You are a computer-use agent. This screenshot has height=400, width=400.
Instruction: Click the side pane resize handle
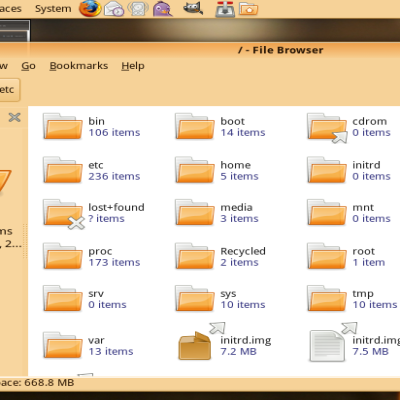pyautogui.click(x=25, y=241)
